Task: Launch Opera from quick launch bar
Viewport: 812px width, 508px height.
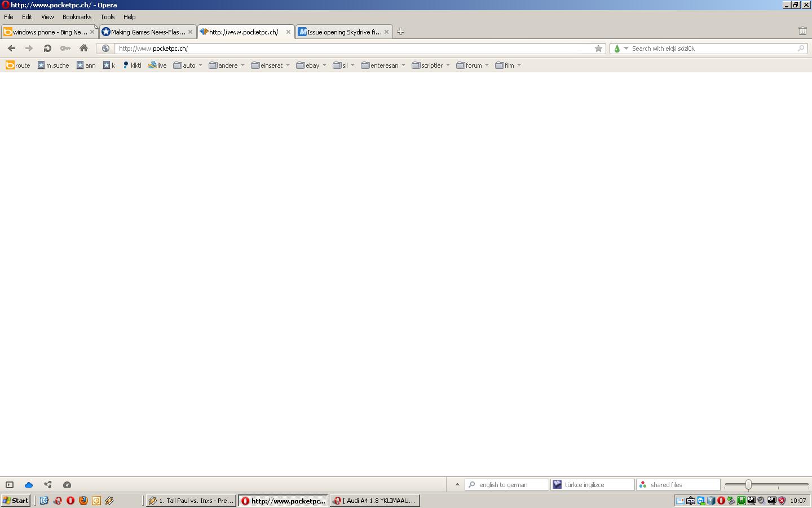Action: pyautogui.click(x=70, y=501)
